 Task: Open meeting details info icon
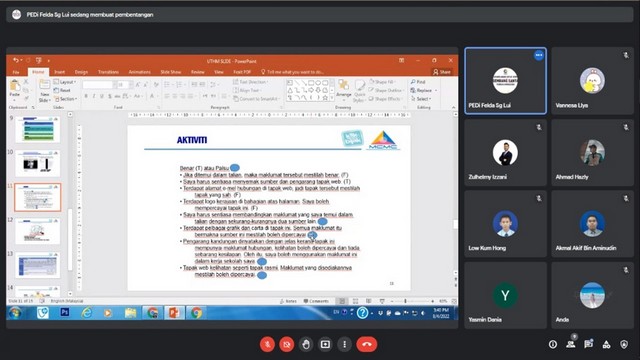point(553,344)
